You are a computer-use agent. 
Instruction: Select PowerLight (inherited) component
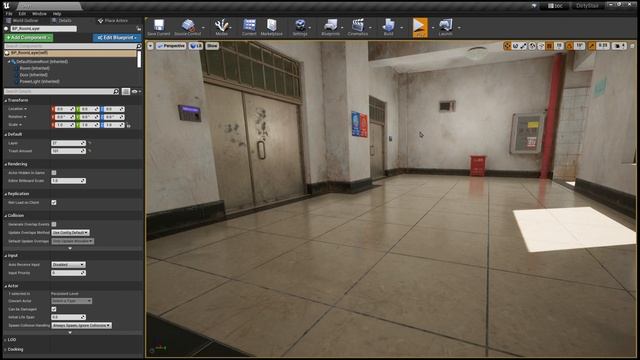pyautogui.click(x=40, y=82)
